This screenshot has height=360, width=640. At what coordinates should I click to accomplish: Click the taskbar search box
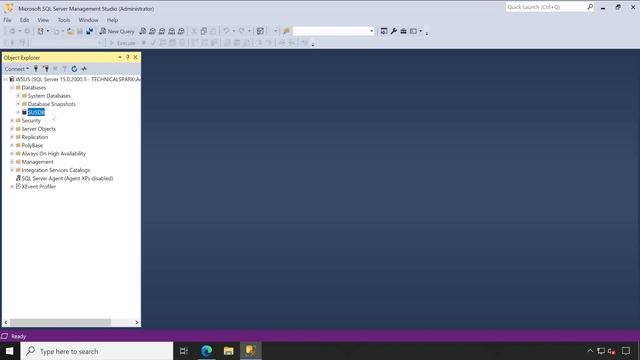click(97, 351)
